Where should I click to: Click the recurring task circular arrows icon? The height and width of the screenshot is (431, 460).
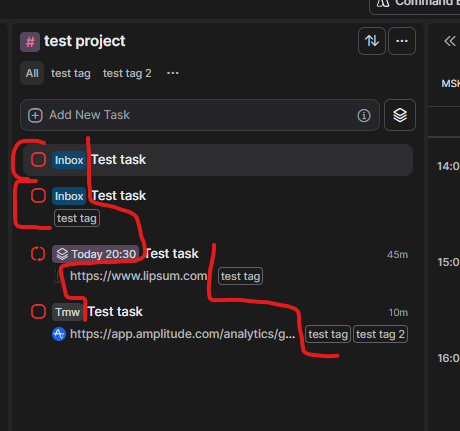pos(38,254)
